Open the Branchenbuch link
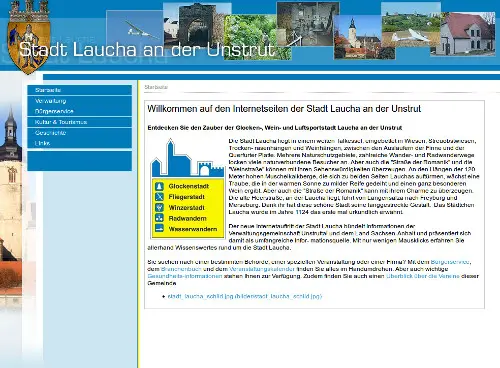This screenshot has height=368, width=500. click(181, 269)
